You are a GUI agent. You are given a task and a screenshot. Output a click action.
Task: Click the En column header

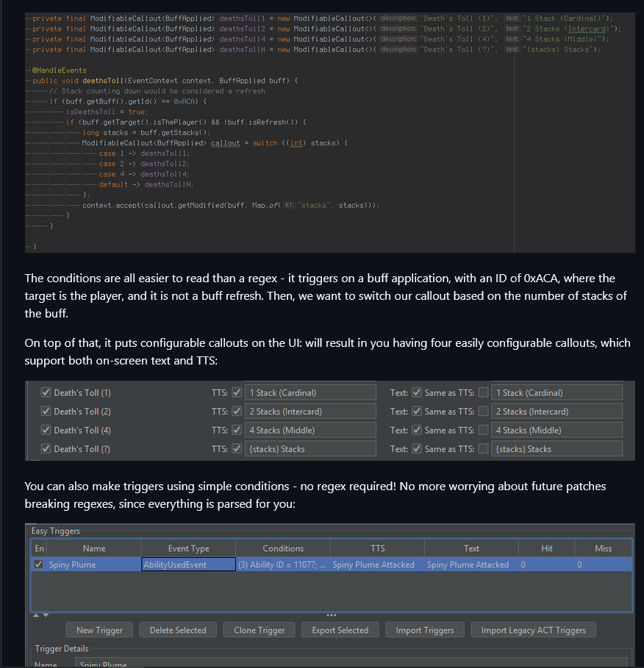(39, 548)
